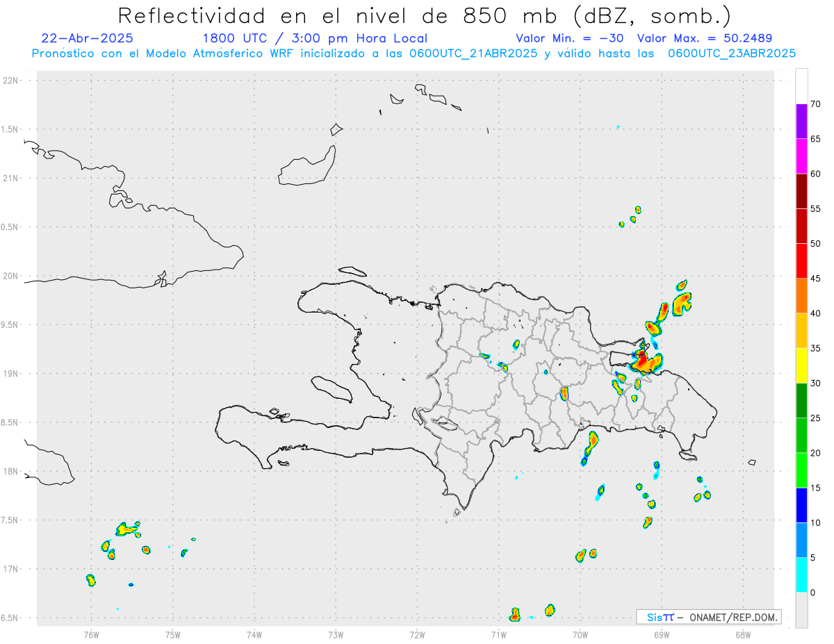Click the colorbar tick label '0'

tap(812, 593)
